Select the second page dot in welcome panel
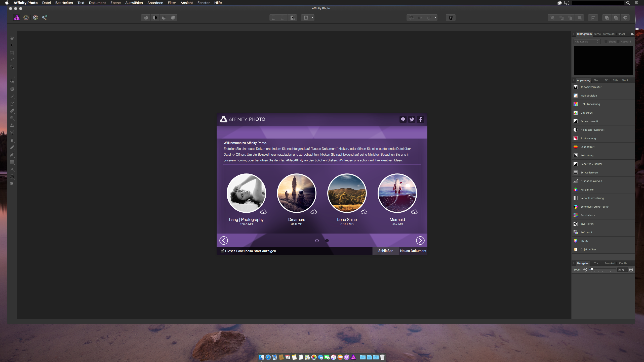The width and height of the screenshot is (644, 362). point(327,241)
